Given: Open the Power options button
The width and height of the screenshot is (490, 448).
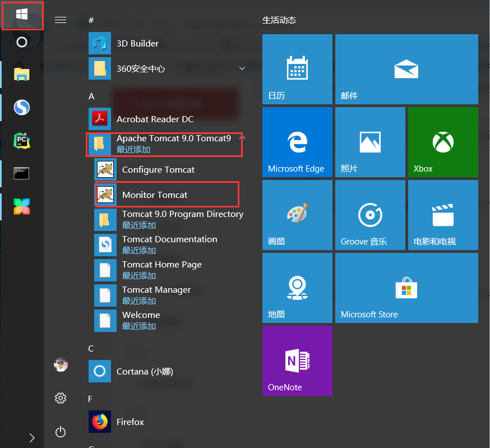Looking at the screenshot, I should (x=61, y=432).
